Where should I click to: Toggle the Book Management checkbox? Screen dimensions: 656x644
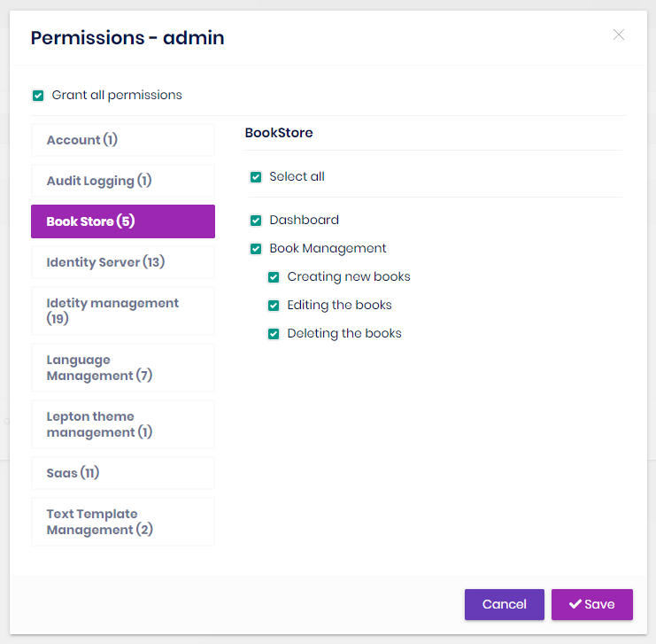(x=256, y=249)
